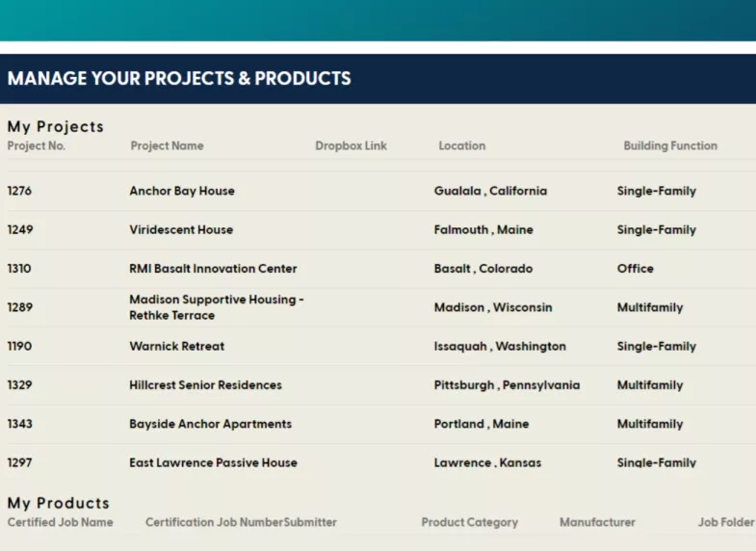Click project number 1276
Screen dimensions: 756x551
coord(19,191)
